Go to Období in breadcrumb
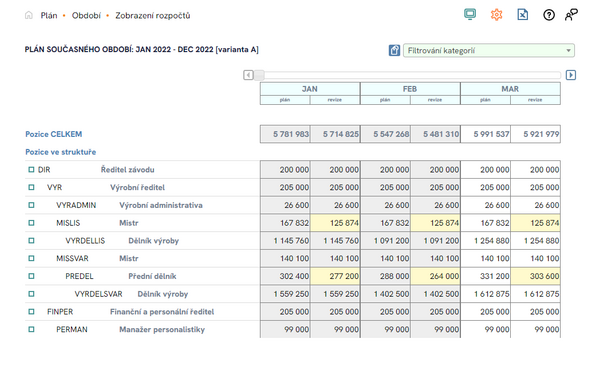 [86, 15]
